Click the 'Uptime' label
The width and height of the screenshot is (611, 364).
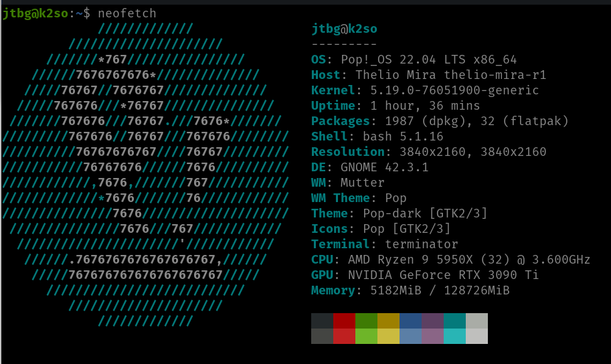pos(333,106)
